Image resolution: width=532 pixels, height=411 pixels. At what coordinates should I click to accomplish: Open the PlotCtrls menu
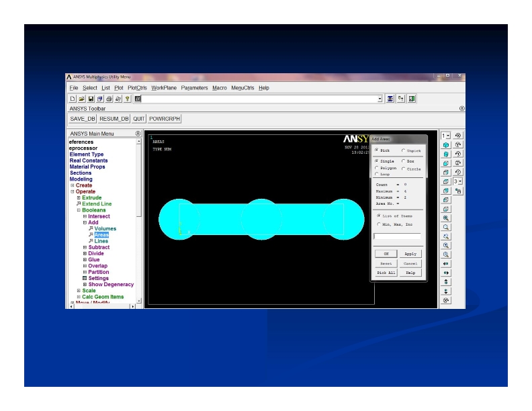coord(137,87)
